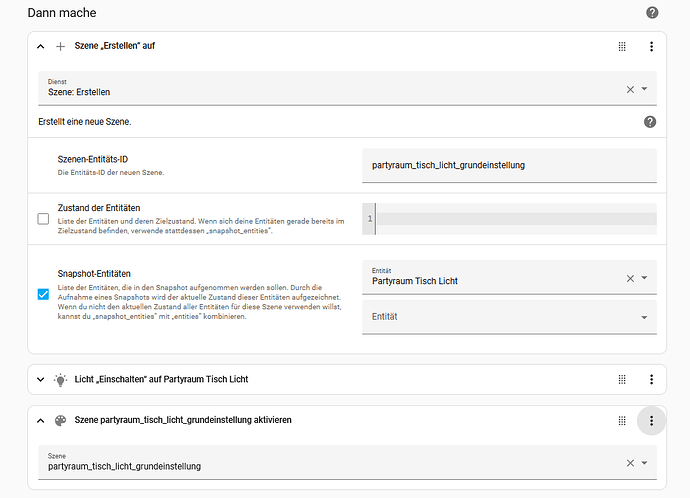Open the Partyraum Tisch Licht entity dropdown
690x498 pixels.
point(644,278)
